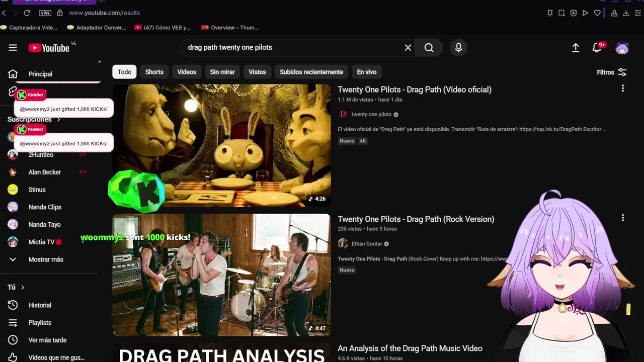Click the twenty one pilots channel avatar
644x362 pixels.
pyautogui.click(x=343, y=114)
